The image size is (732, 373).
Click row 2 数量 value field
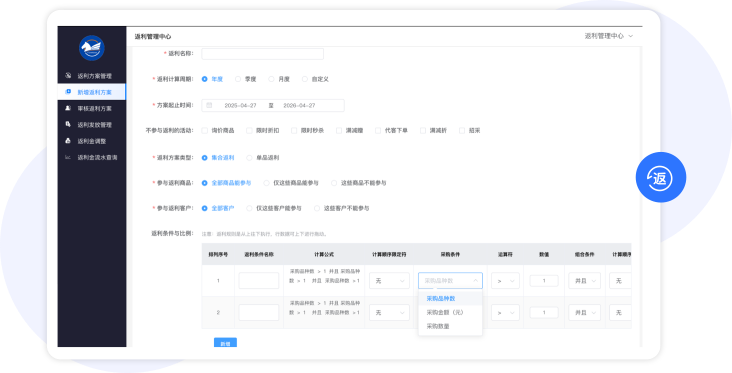[x=544, y=312]
